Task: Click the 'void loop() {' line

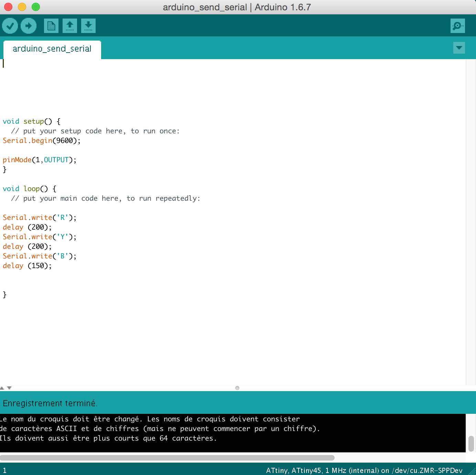Action: [x=30, y=189]
